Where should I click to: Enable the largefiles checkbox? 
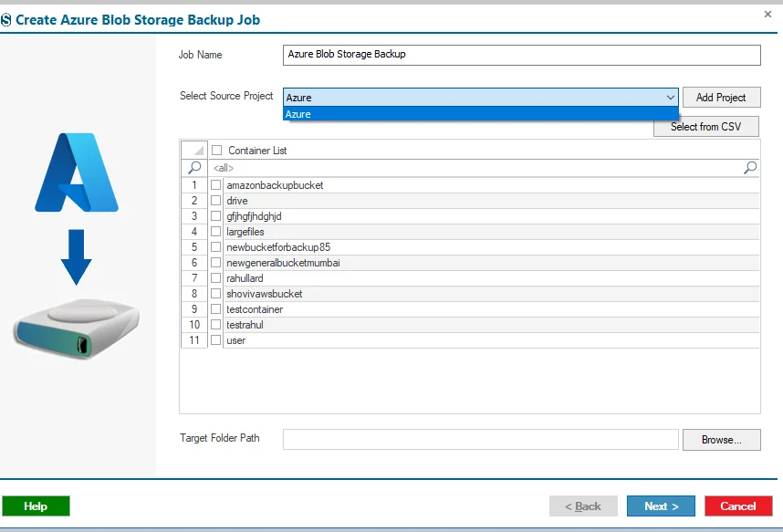pyautogui.click(x=215, y=232)
